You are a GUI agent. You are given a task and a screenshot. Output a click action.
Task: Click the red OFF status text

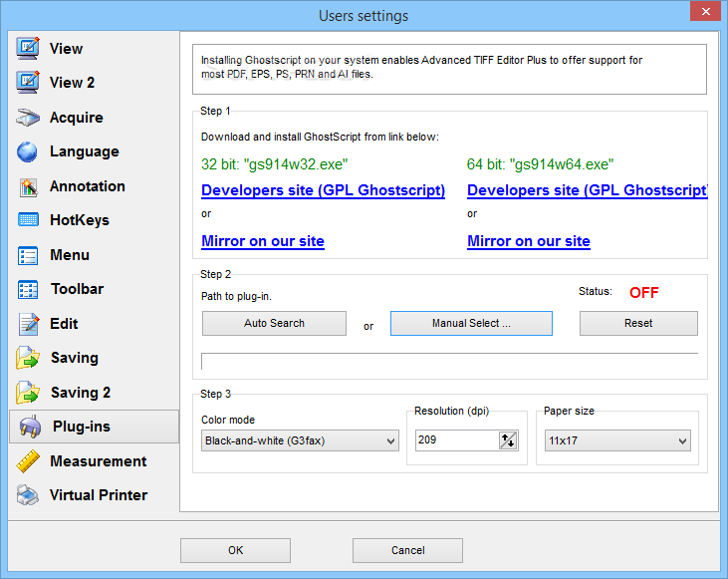pos(644,292)
